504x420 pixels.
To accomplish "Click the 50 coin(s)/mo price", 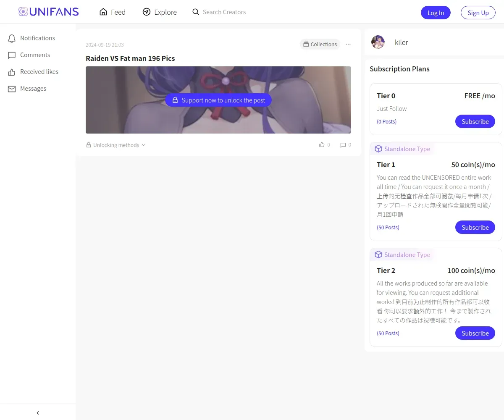I will tap(473, 165).
